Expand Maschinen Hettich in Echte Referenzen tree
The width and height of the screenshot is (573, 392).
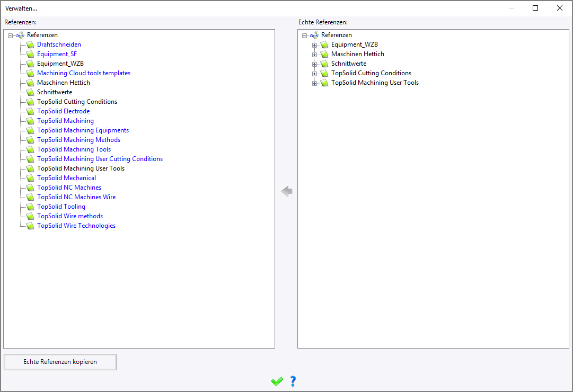[x=314, y=55]
